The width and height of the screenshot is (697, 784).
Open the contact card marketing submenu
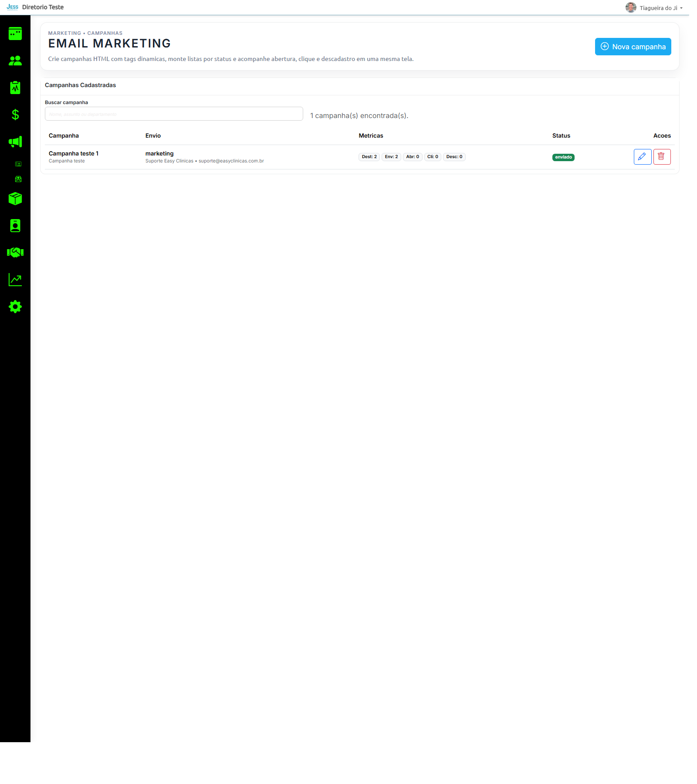click(x=18, y=164)
